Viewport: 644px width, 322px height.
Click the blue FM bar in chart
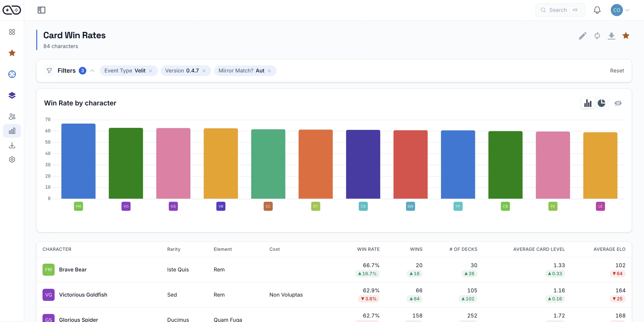78,161
